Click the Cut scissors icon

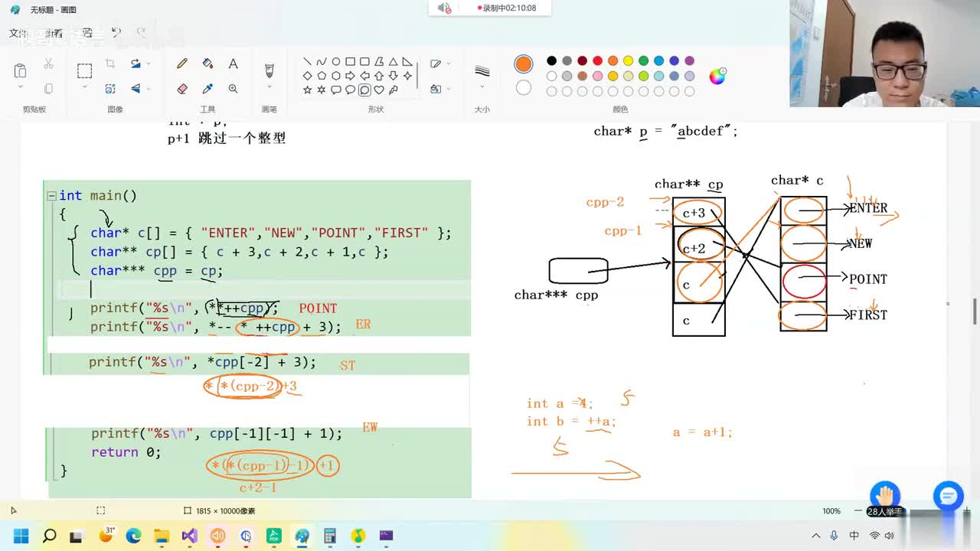48,64
